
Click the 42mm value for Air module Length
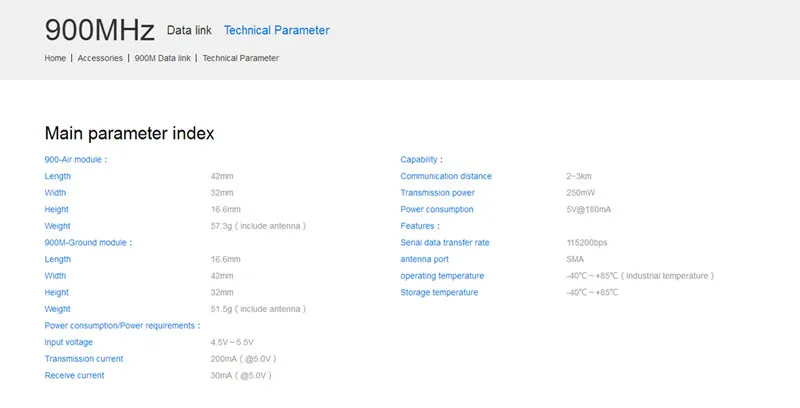(222, 176)
